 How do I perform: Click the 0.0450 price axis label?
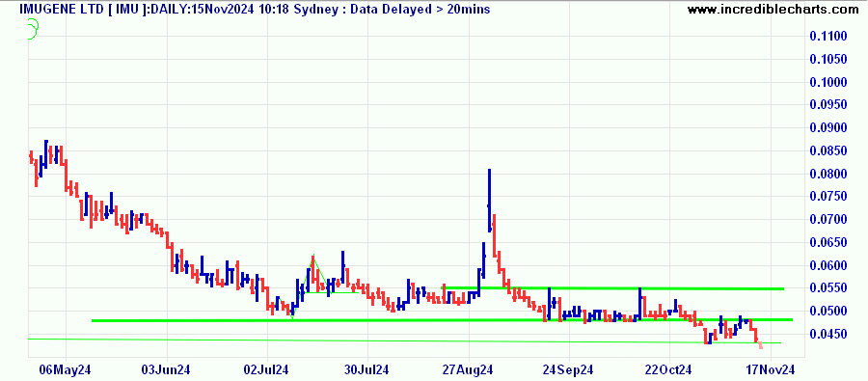828,335
